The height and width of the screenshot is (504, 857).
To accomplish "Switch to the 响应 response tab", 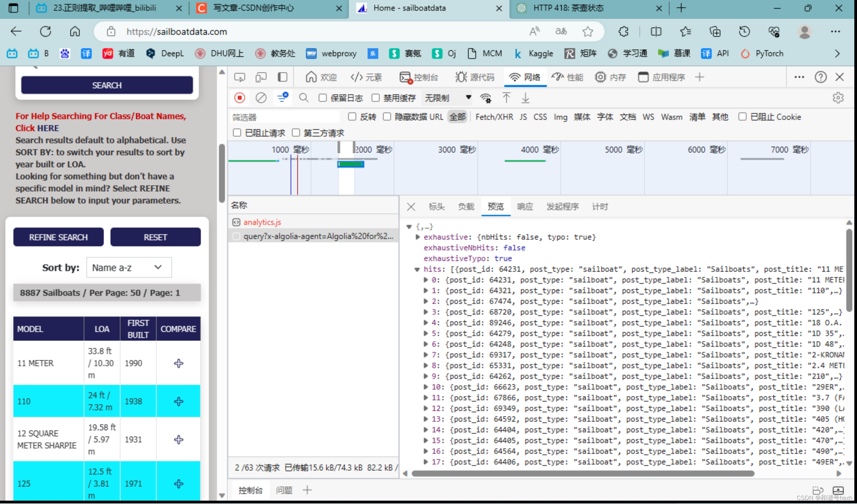I will (x=525, y=206).
